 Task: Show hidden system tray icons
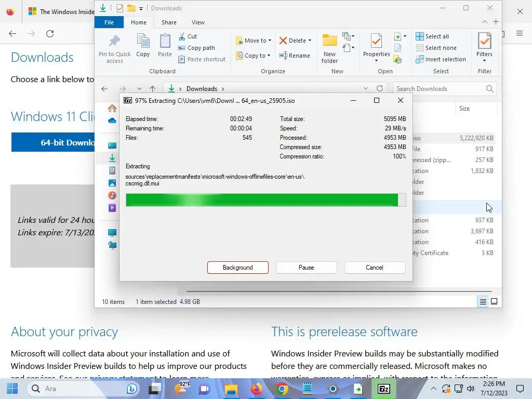click(433, 389)
